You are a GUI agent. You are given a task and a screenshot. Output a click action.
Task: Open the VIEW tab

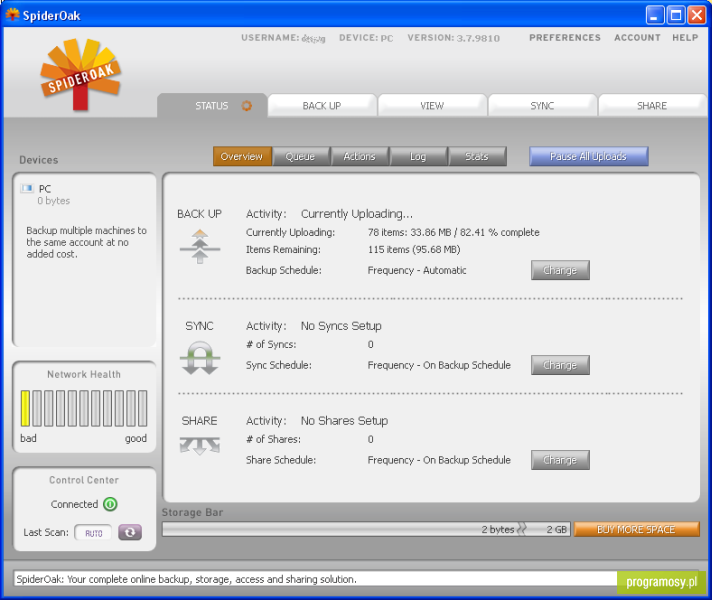point(432,105)
